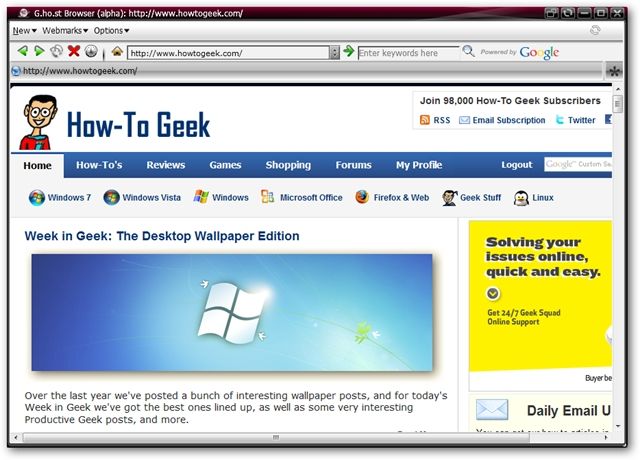Click the Logout link
The width and height of the screenshot is (640, 460).
point(517,165)
